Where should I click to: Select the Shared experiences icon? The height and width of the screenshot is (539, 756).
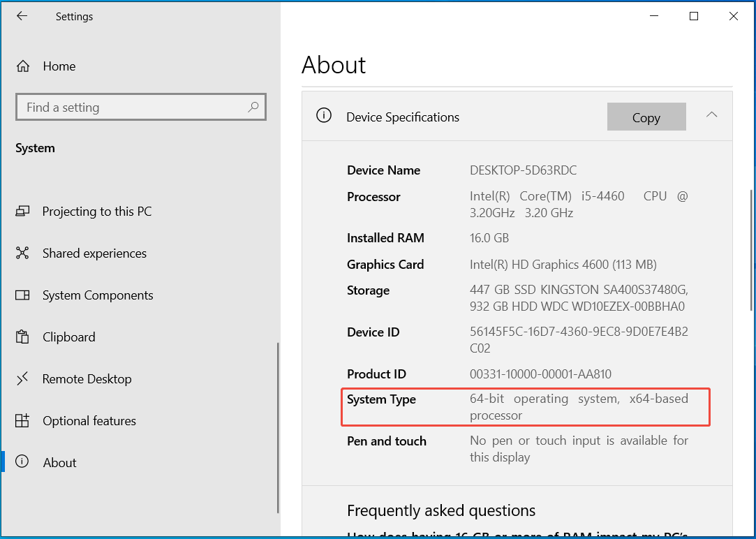click(x=22, y=253)
